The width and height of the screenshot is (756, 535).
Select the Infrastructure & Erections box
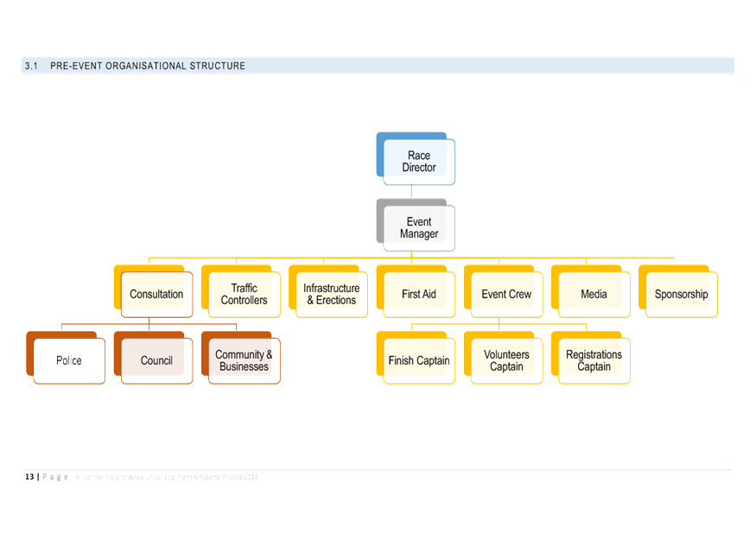point(329,292)
